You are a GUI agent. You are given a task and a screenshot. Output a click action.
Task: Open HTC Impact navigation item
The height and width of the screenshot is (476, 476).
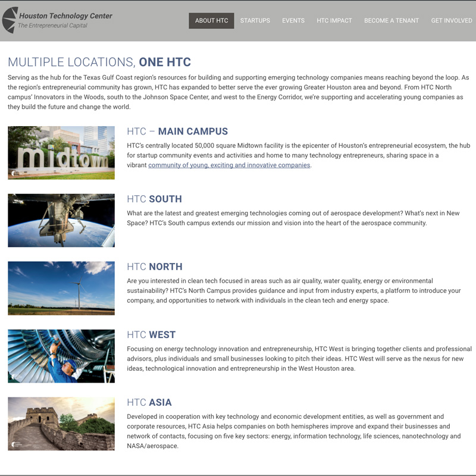pyautogui.click(x=334, y=20)
